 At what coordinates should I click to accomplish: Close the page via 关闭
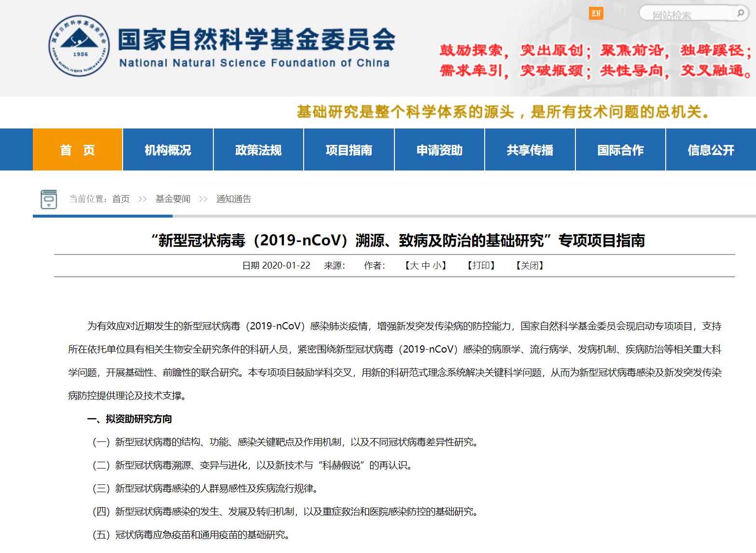point(530,266)
